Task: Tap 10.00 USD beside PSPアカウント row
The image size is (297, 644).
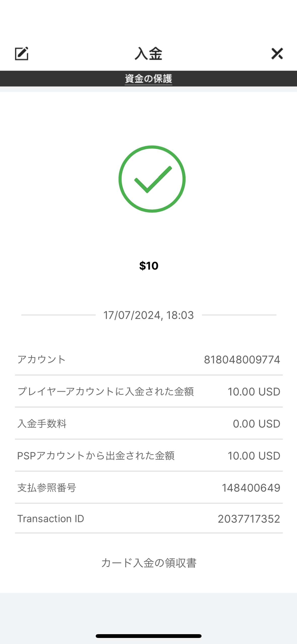Action: [x=254, y=456]
